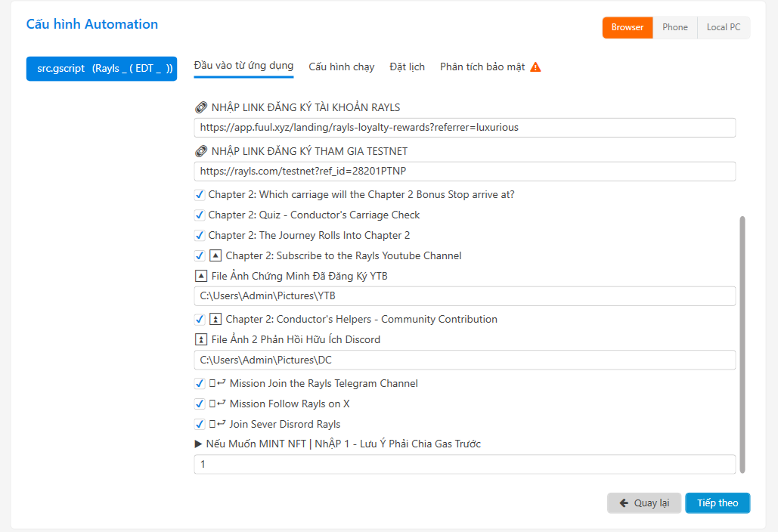Click the image icon beside File Ảnh Chứng Minh Đã Đăng Ký YTB
The width and height of the screenshot is (778, 532).
tap(201, 276)
